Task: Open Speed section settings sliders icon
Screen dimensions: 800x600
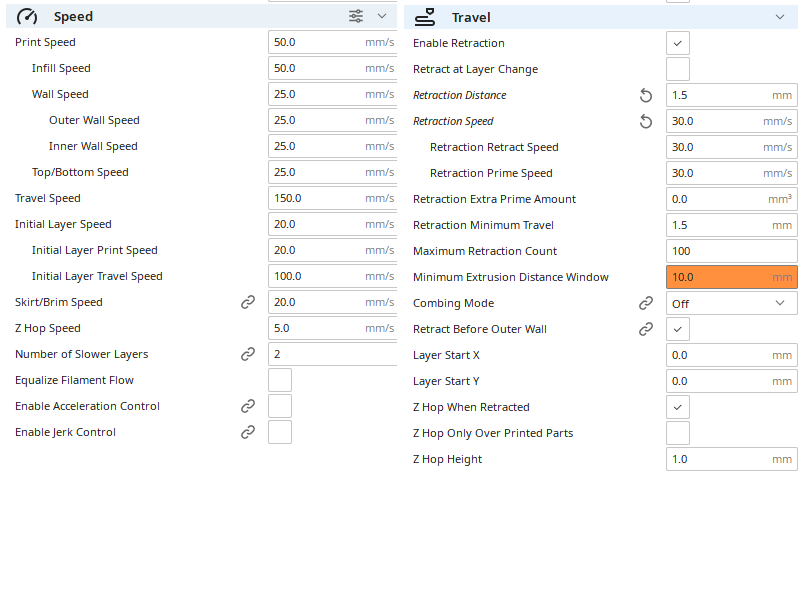Action: 357,16
